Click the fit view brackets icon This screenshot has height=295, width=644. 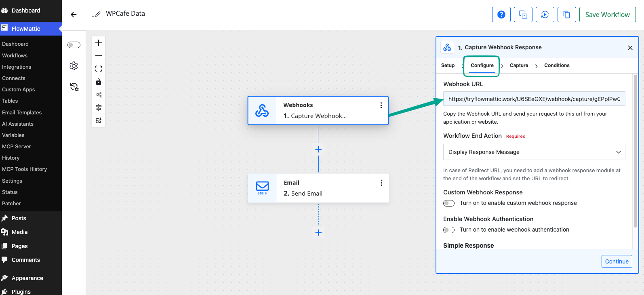(99, 69)
